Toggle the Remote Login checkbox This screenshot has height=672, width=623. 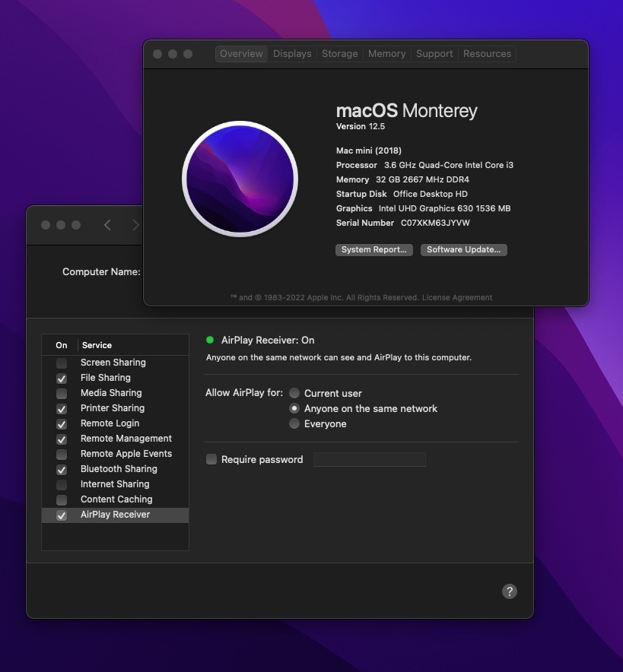[x=62, y=424]
